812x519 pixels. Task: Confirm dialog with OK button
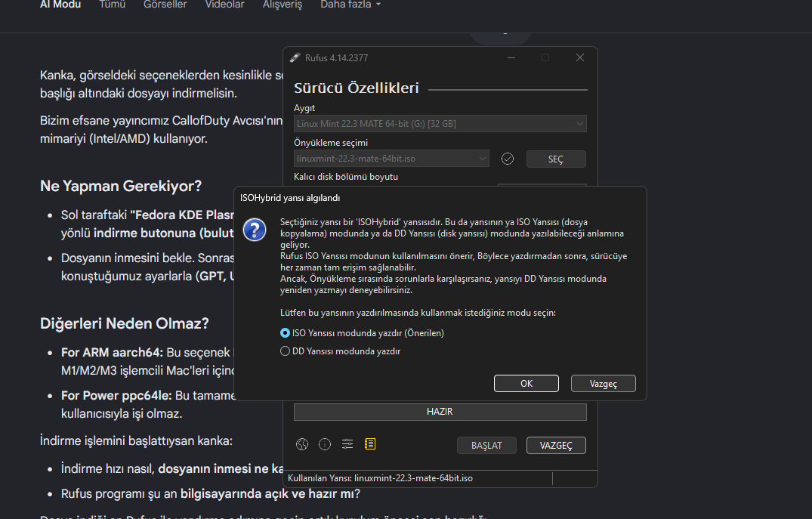(x=526, y=383)
